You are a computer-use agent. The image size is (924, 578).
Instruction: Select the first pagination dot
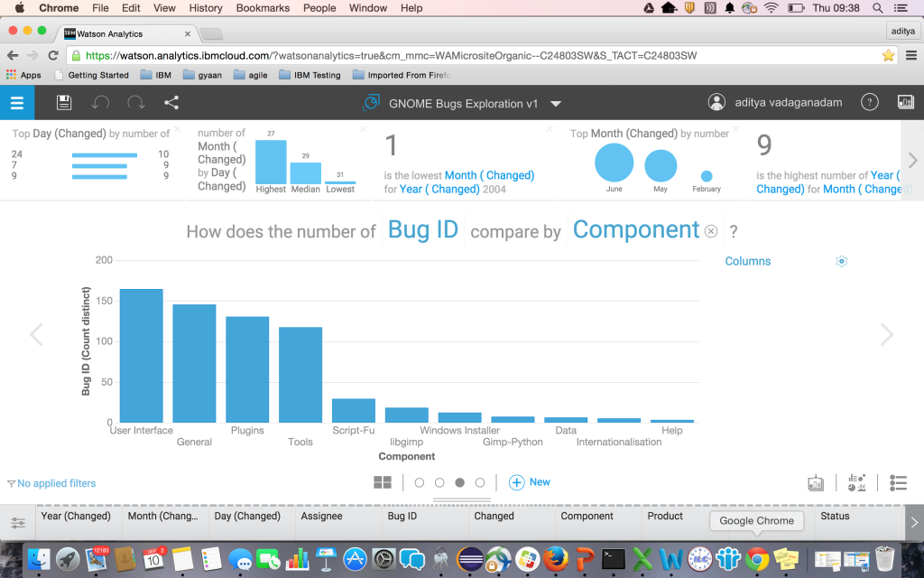click(419, 482)
